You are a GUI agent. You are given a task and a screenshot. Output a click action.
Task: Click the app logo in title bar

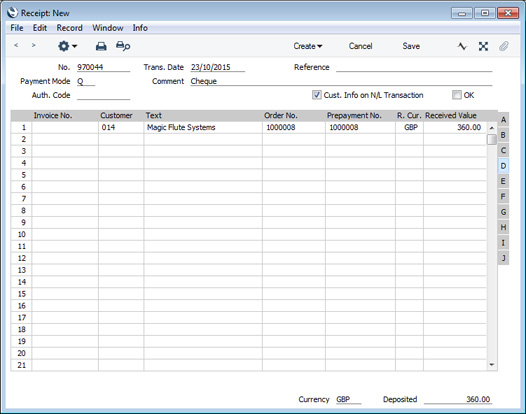point(12,13)
